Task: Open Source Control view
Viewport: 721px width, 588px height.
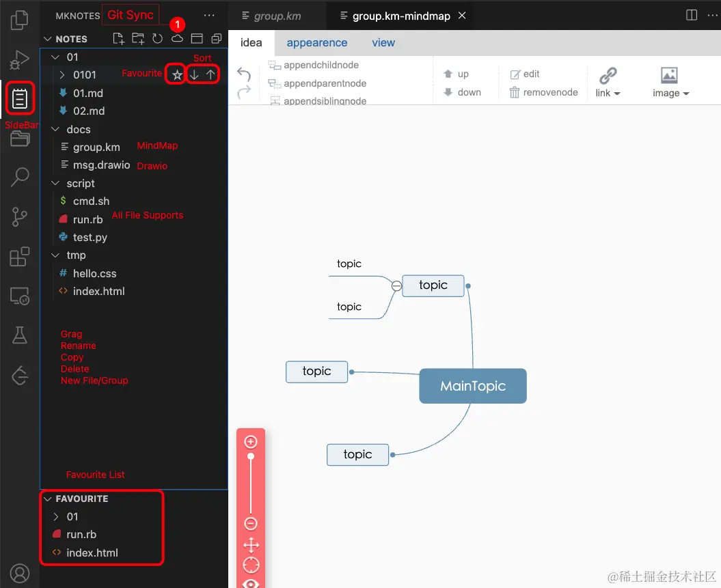Action: pyautogui.click(x=19, y=216)
